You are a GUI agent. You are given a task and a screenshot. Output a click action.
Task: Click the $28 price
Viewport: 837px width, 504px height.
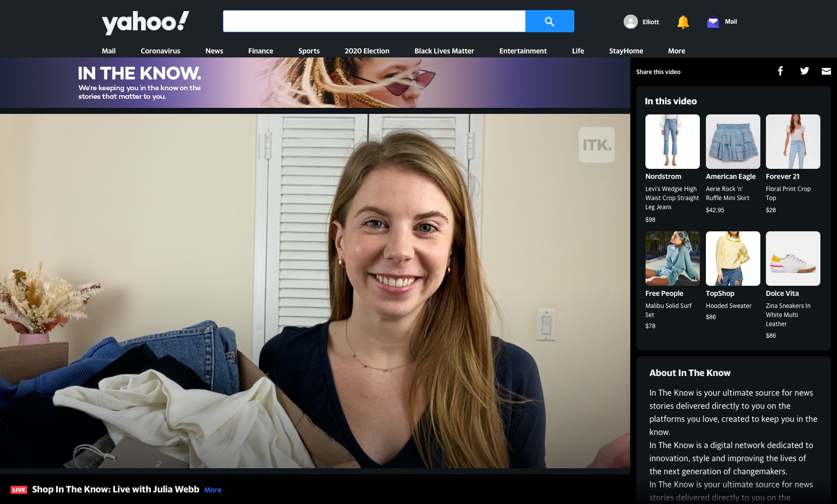[771, 210]
